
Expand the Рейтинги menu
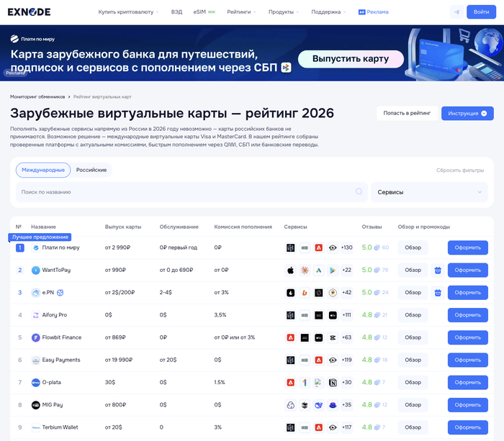point(241,12)
